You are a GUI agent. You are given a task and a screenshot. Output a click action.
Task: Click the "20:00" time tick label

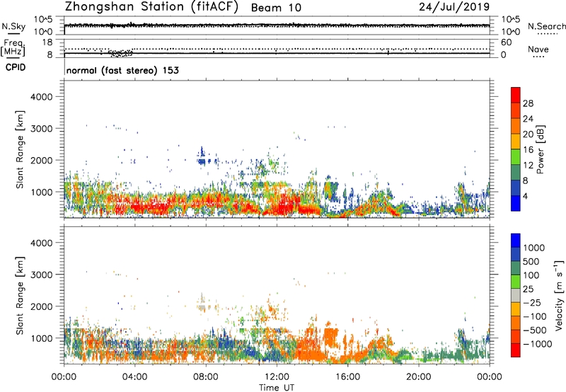(419, 377)
